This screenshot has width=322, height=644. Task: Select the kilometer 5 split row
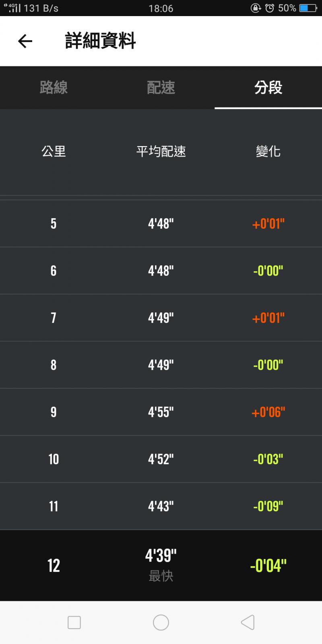(161, 224)
